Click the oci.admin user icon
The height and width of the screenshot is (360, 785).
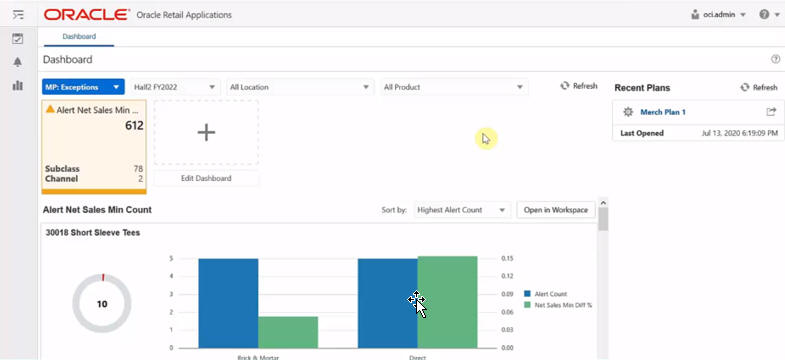click(x=695, y=15)
